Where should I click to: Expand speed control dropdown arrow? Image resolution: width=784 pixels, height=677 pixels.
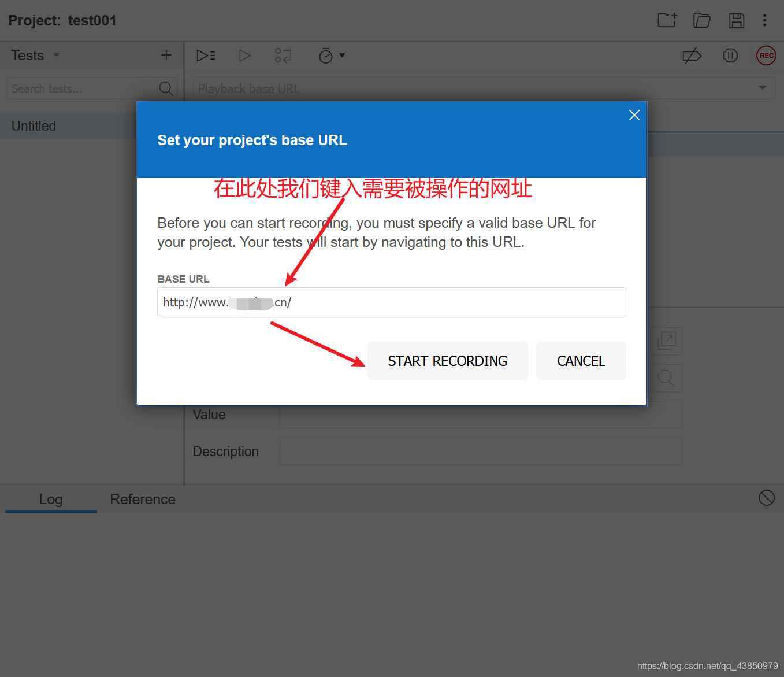pyautogui.click(x=342, y=56)
